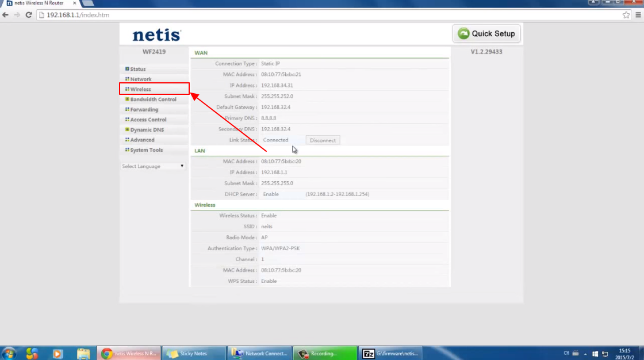Open the File Explorer taskbar icon

click(x=83, y=354)
